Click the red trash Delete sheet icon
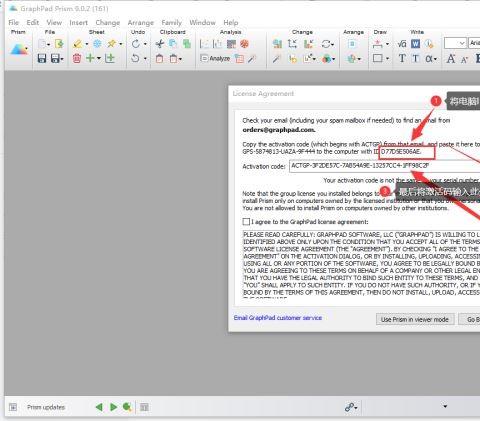Screen dimensions: 480x421 point(77,58)
